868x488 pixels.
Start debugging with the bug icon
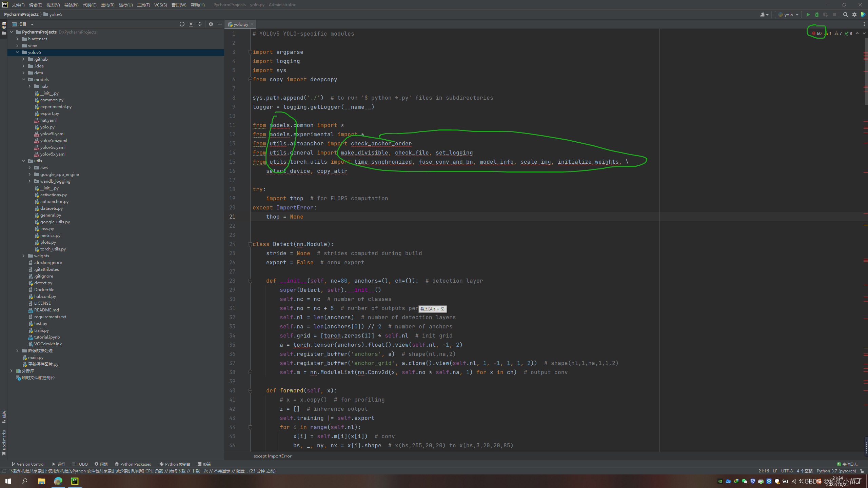click(817, 15)
